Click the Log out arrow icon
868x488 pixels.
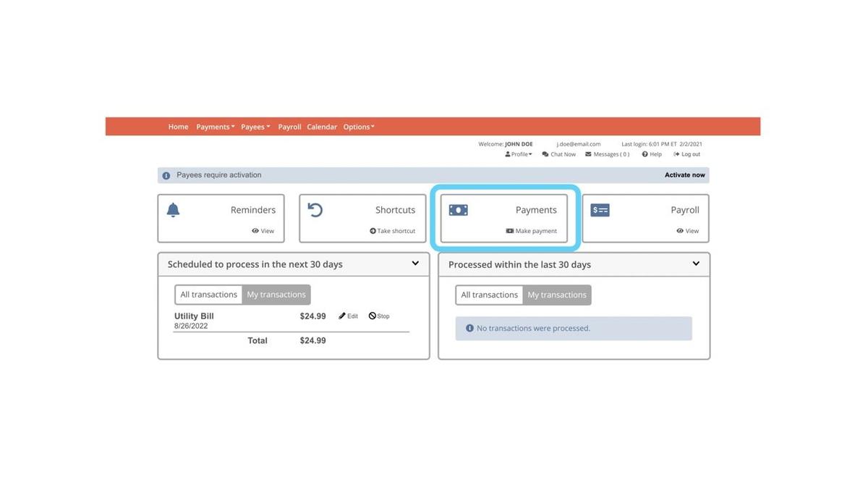pos(676,154)
